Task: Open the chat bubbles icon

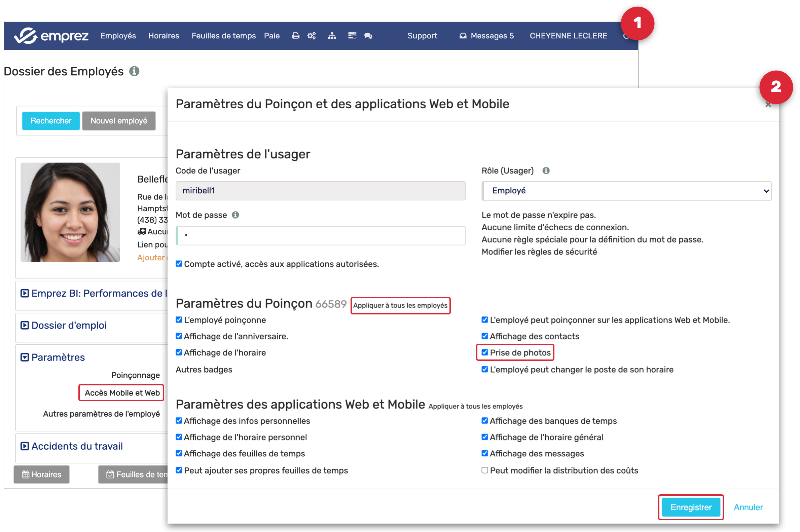Action: (x=368, y=36)
